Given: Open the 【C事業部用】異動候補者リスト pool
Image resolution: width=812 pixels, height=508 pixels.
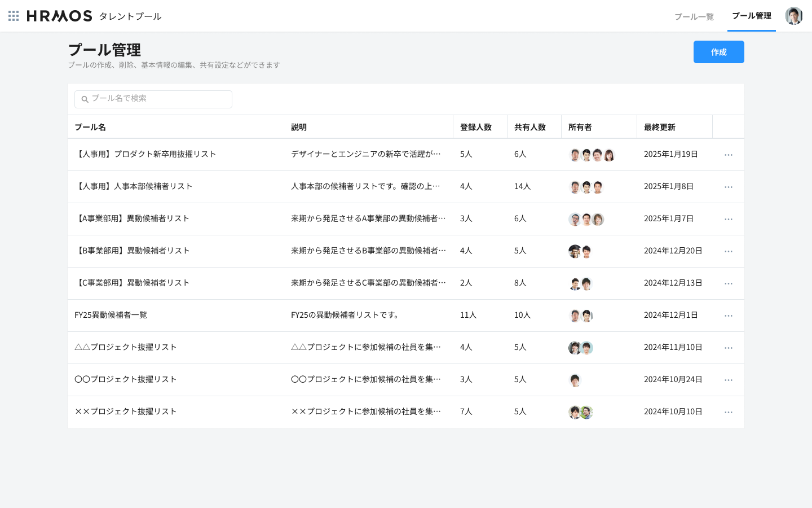Looking at the screenshot, I should click(132, 283).
